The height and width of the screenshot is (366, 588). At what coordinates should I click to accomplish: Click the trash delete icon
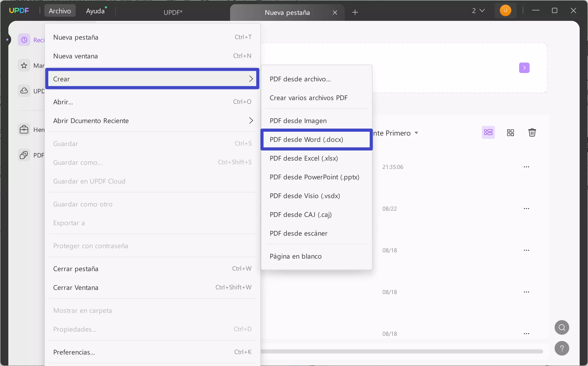coord(532,132)
